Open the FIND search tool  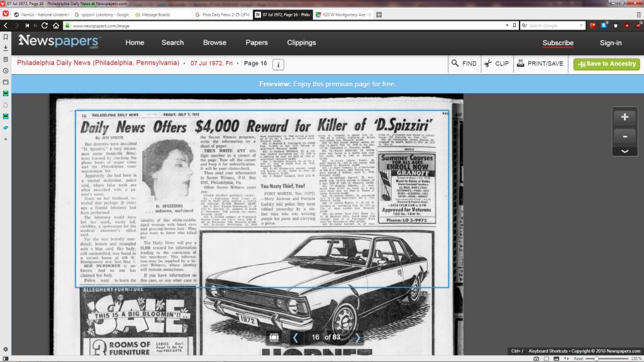tap(464, 63)
